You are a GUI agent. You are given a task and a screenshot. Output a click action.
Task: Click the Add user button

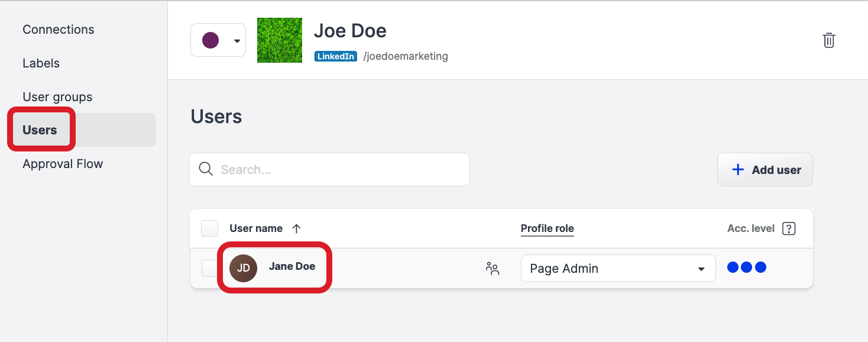coord(765,169)
